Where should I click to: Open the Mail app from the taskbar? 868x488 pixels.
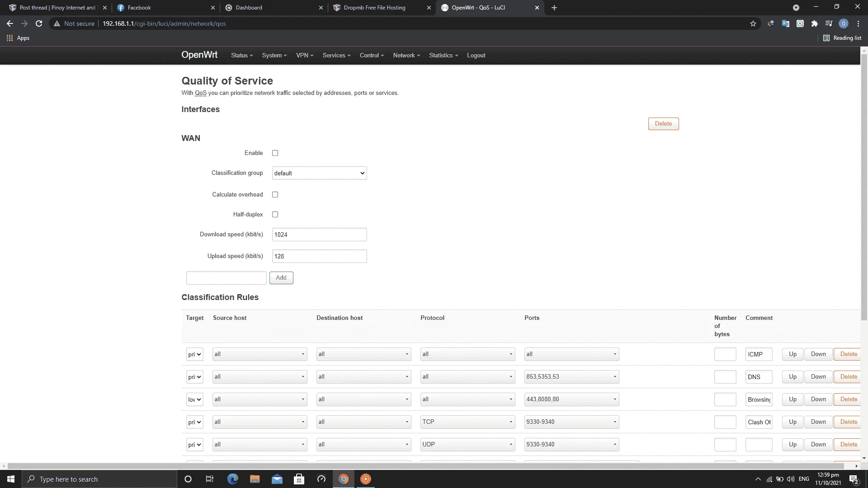point(277,479)
